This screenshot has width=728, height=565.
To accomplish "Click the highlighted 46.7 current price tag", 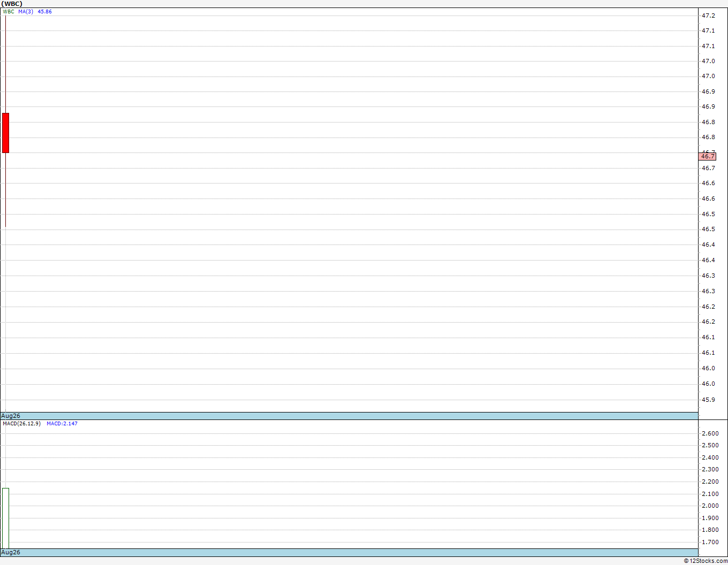I will coord(707,156).
